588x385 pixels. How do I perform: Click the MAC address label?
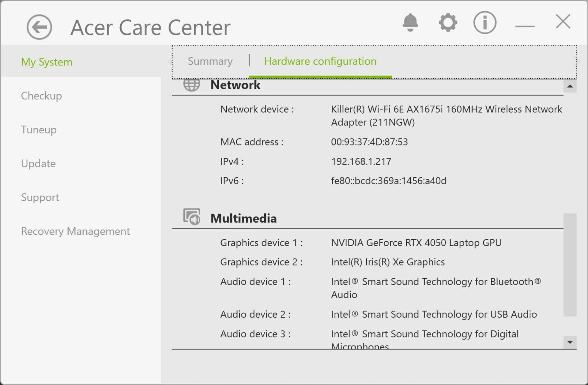click(x=252, y=142)
